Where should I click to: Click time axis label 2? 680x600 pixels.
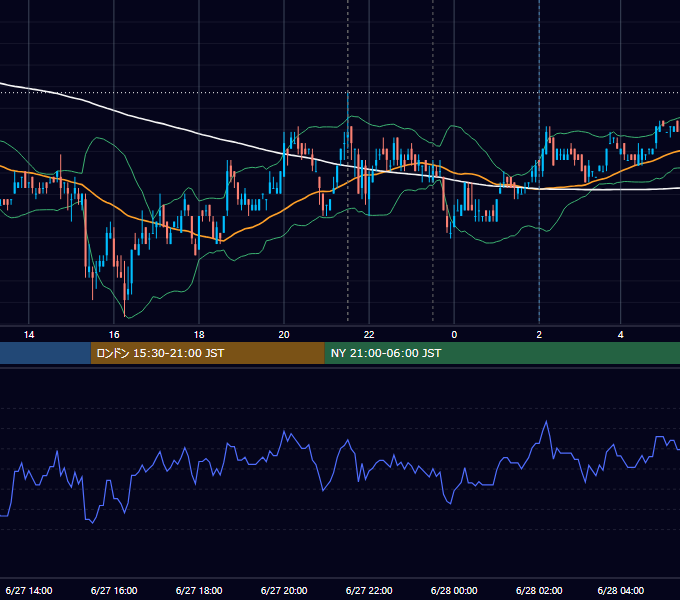click(x=539, y=335)
